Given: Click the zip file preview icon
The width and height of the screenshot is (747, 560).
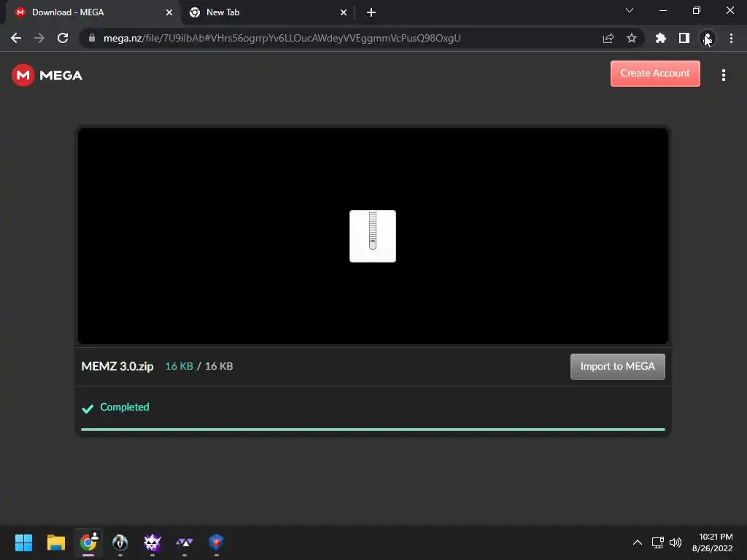Looking at the screenshot, I should [x=373, y=236].
